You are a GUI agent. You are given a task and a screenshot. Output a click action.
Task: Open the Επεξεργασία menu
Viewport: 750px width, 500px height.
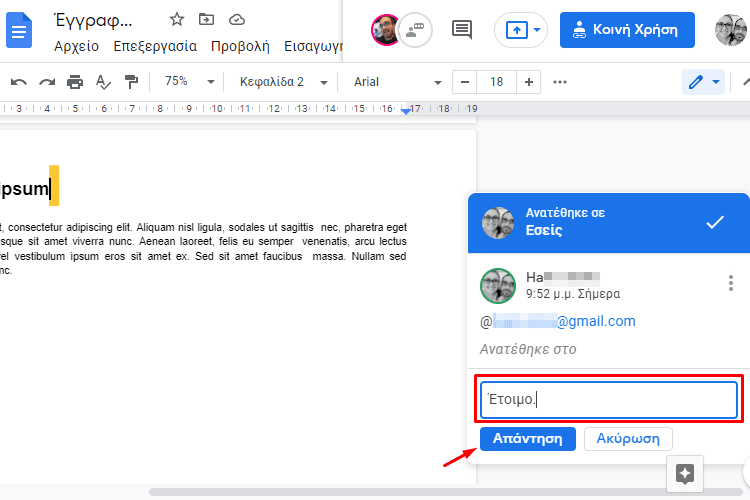(155, 46)
